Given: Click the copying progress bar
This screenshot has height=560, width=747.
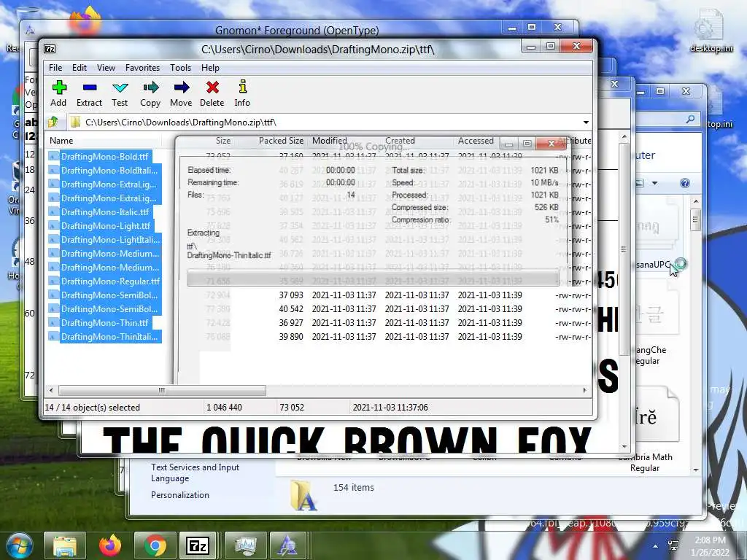Looking at the screenshot, I should pyautogui.click(x=373, y=278).
